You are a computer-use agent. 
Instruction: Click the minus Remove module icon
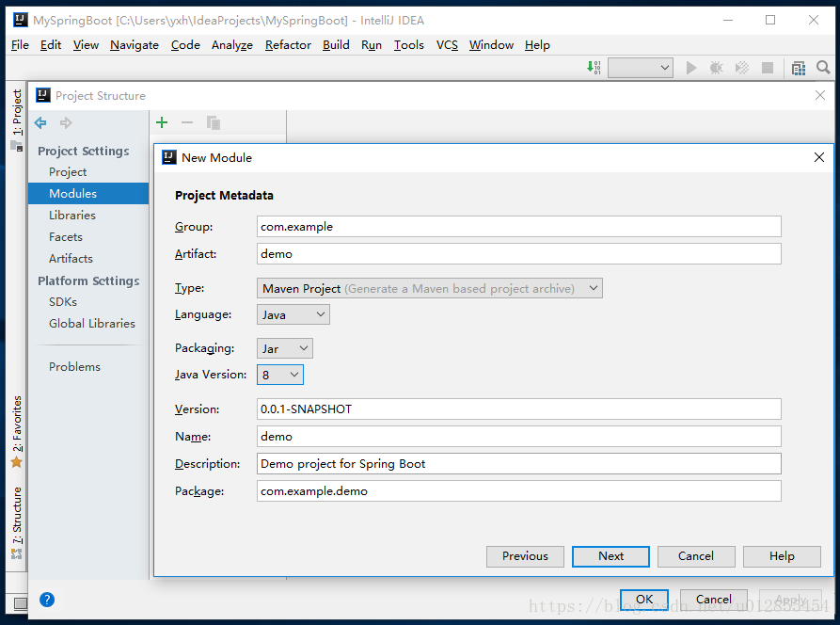tap(187, 122)
